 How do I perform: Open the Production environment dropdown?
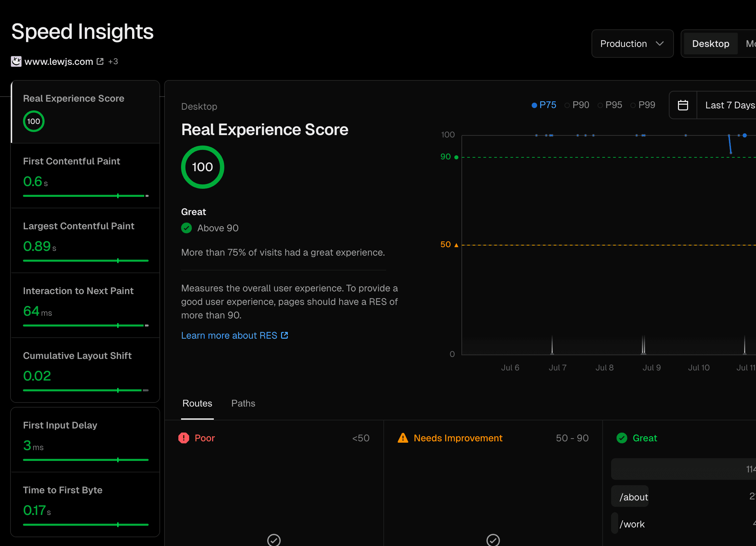coord(632,44)
